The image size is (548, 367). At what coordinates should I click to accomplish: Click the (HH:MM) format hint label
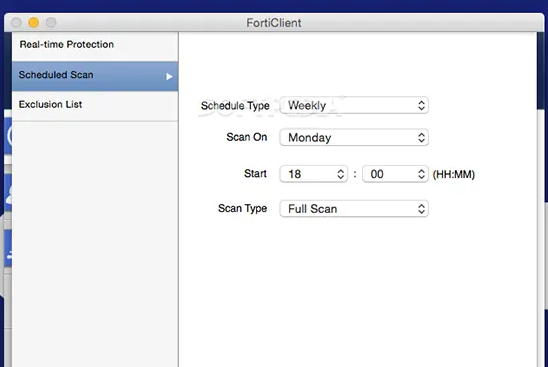tap(454, 174)
